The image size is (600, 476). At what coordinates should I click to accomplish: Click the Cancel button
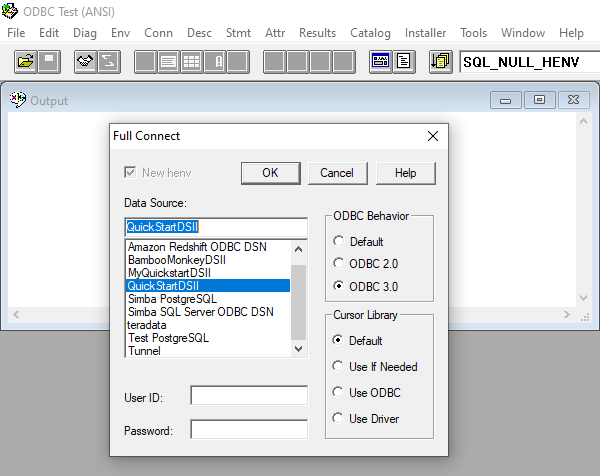tap(337, 173)
